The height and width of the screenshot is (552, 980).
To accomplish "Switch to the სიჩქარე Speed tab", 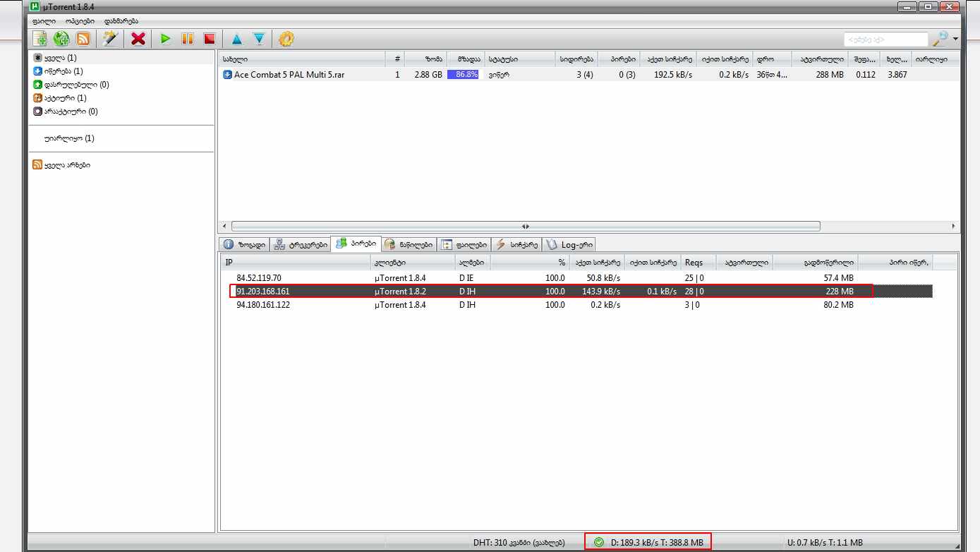I will (x=516, y=244).
